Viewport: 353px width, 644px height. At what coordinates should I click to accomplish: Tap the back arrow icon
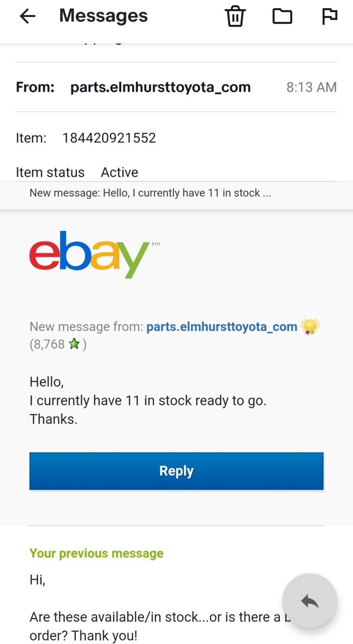pyautogui.click(x=28, y=16)
